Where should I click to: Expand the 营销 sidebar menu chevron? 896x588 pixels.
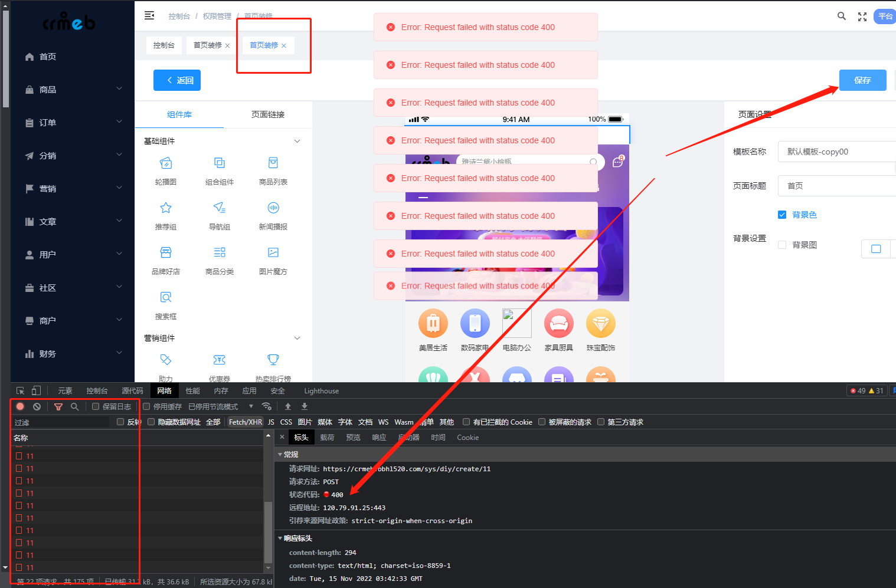pos(119,188)
